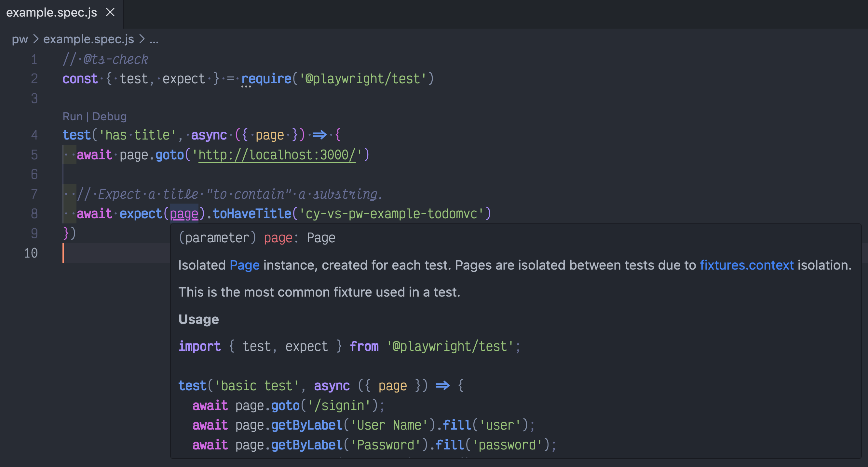
Task: Click line number 10 in gutter
Action: pyautogui.click(x=31, y=253)
